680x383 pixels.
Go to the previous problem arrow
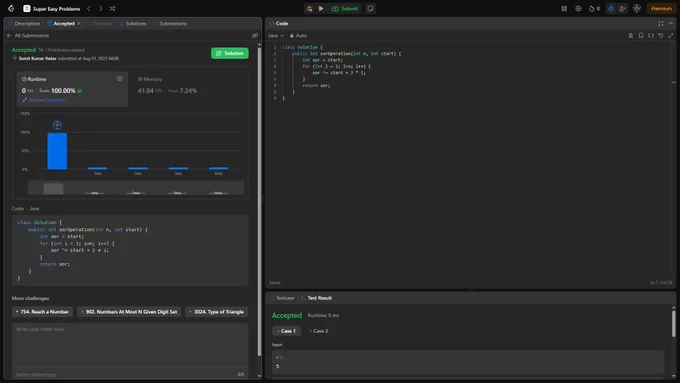(88, 8)
